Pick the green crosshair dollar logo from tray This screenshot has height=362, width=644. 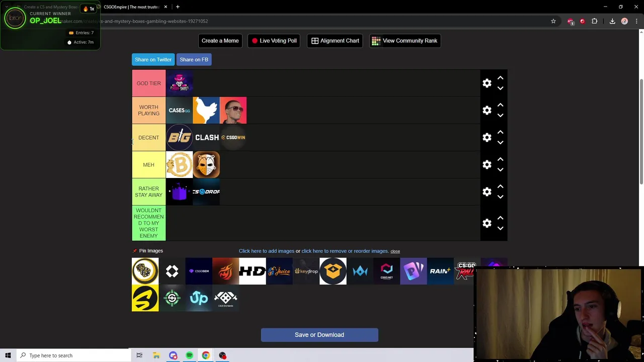coord(172,298)
